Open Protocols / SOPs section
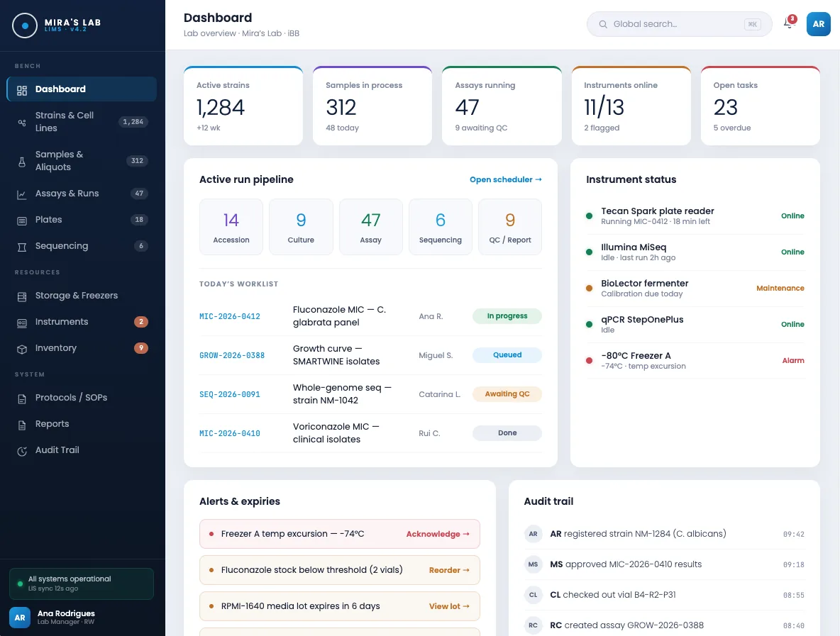Viewport: 840px width, 636px height. pos(82,398)
